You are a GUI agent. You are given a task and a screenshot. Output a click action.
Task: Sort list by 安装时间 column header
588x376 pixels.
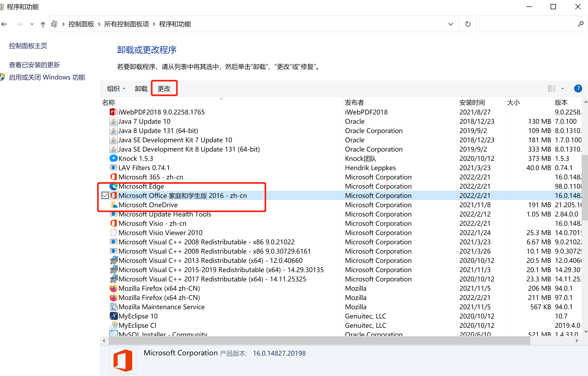click(x=472, y=103)
